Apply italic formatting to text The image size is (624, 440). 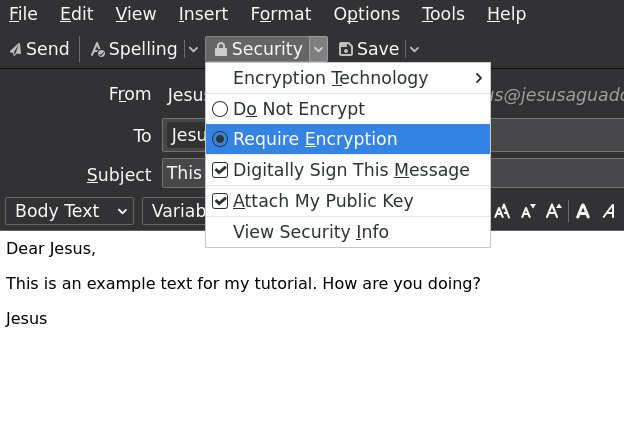(608, 211)
